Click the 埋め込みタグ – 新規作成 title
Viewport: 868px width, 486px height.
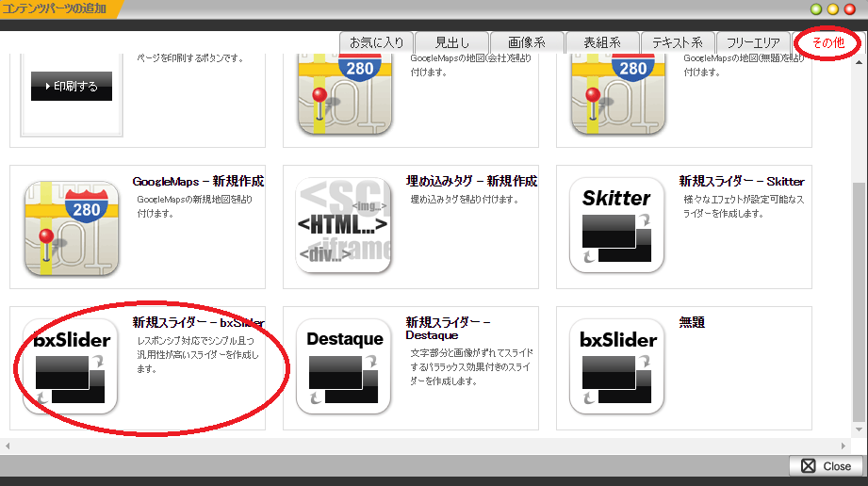click(471, 181)
